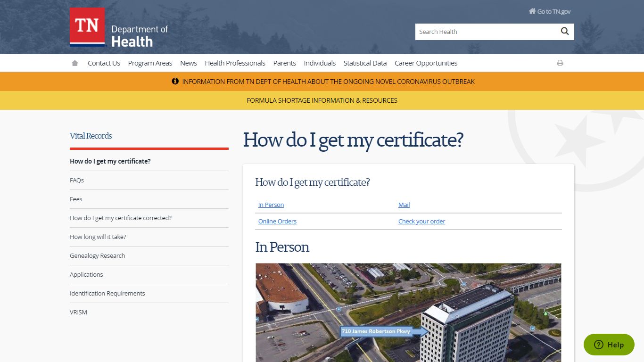The height and width of the screenshot is (362, 644).
Task: Select the Health Professionals menu item
Action: coord(235,63)
